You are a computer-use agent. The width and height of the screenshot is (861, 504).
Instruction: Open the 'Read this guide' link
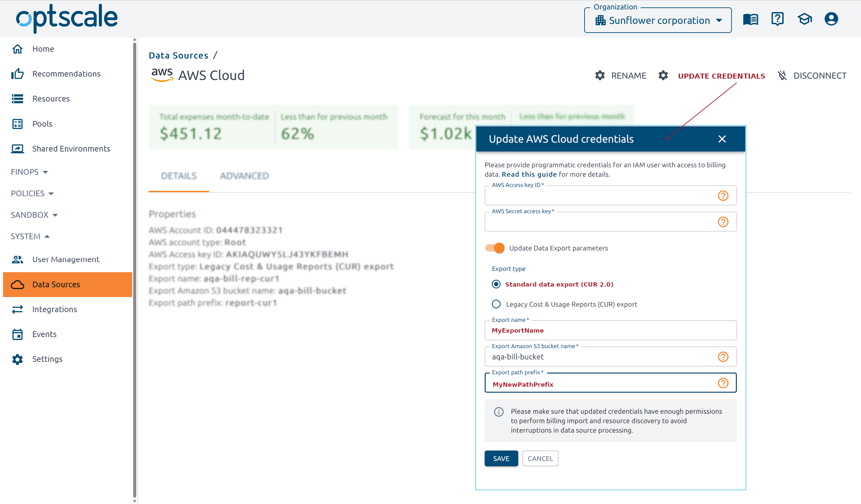click(529, 174)
